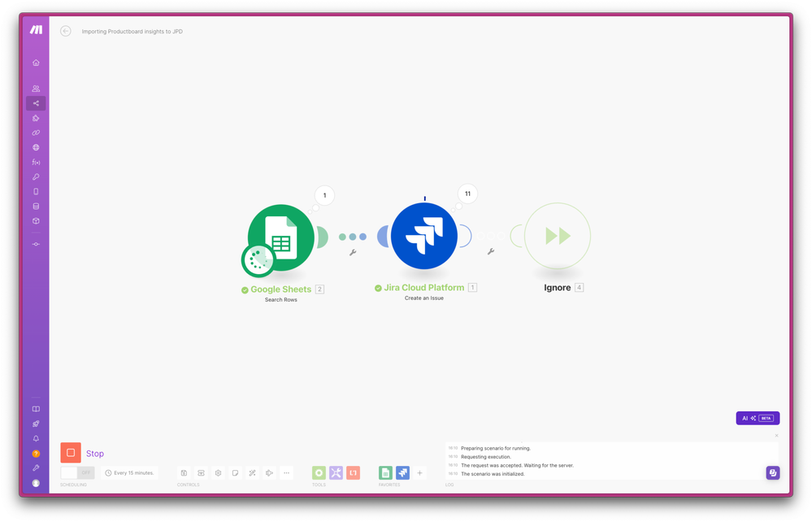Select Google Sheets favorite in the bottom bar

click(385, 472)
